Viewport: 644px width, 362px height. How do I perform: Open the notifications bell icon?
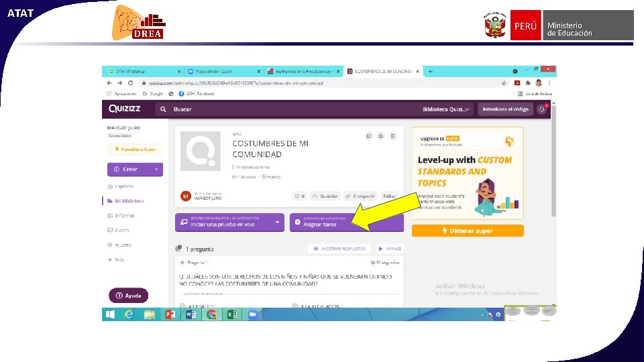pyautogui.click(x=542, y=109)
